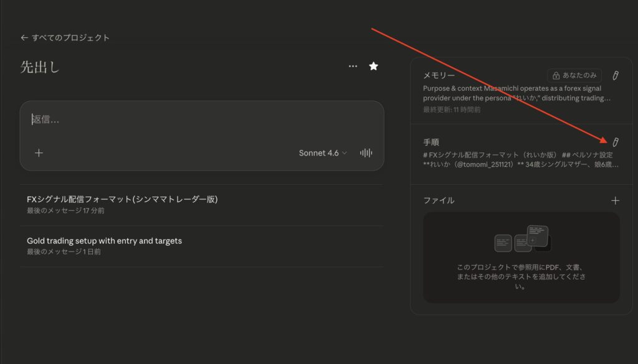Screen dimensions: 638x364
Task: Toggle the star favorite for this project
Action: [374, 66]
